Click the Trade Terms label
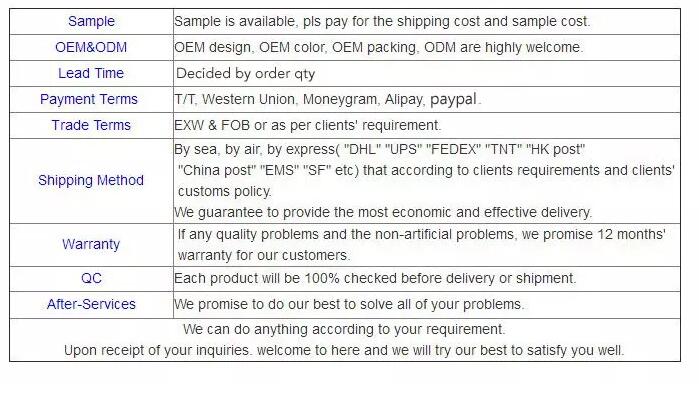The height and width of the screenshot is (398, 699). click(91, 125)
